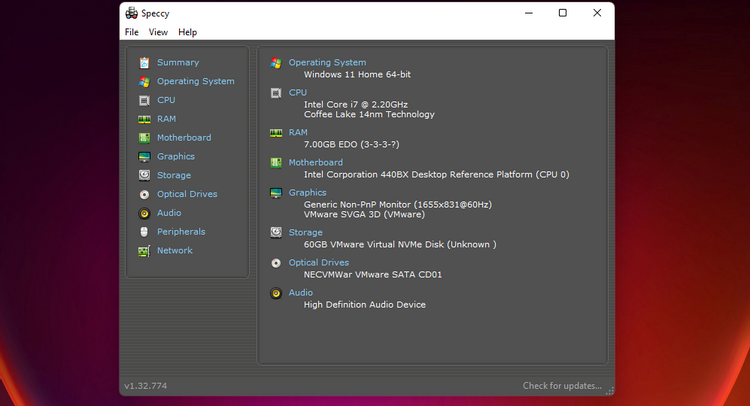Click the Graphics heading link in summary

307,192
